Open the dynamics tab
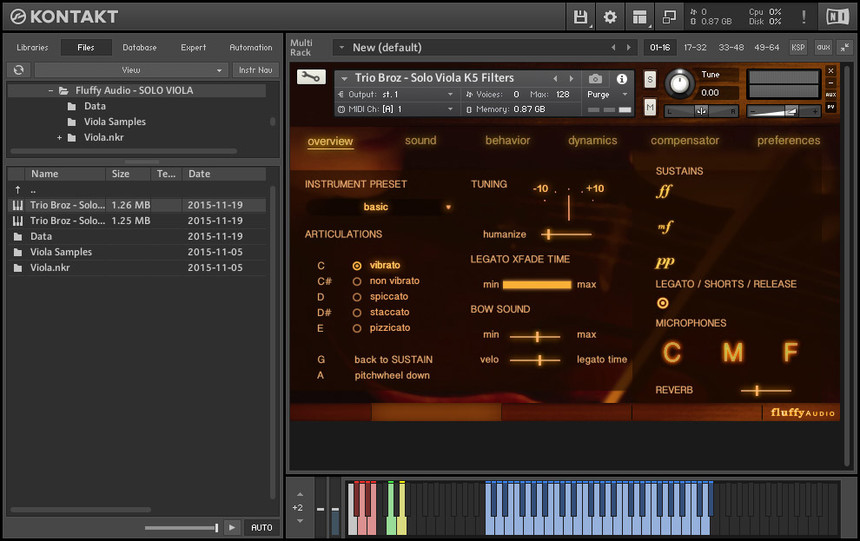Viewport: 860px width, 541px height. [x=592, y=140]
